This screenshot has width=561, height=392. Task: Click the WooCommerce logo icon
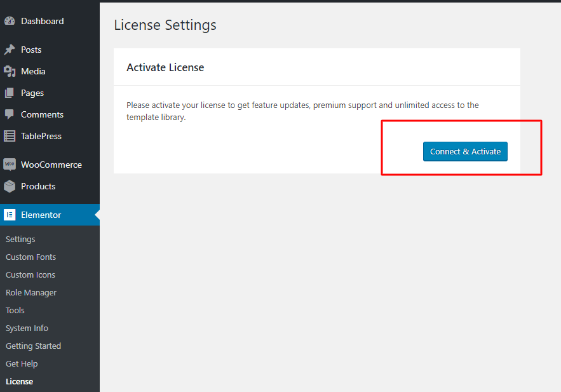[10, 165]
